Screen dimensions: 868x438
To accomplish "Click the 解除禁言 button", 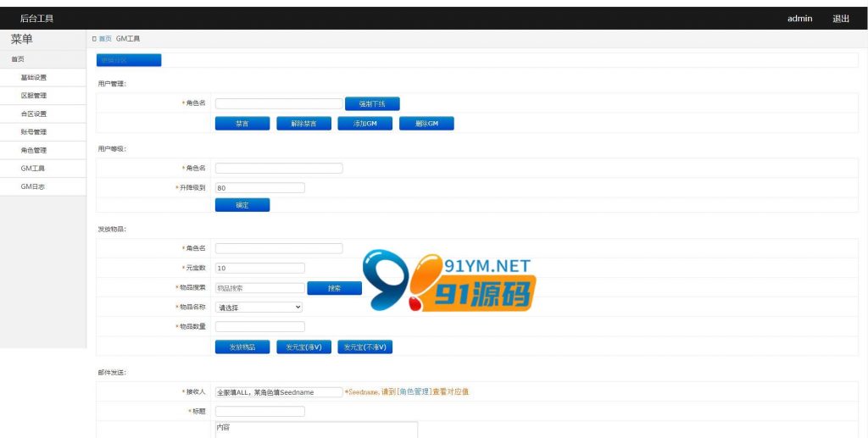I will (304, 124).
